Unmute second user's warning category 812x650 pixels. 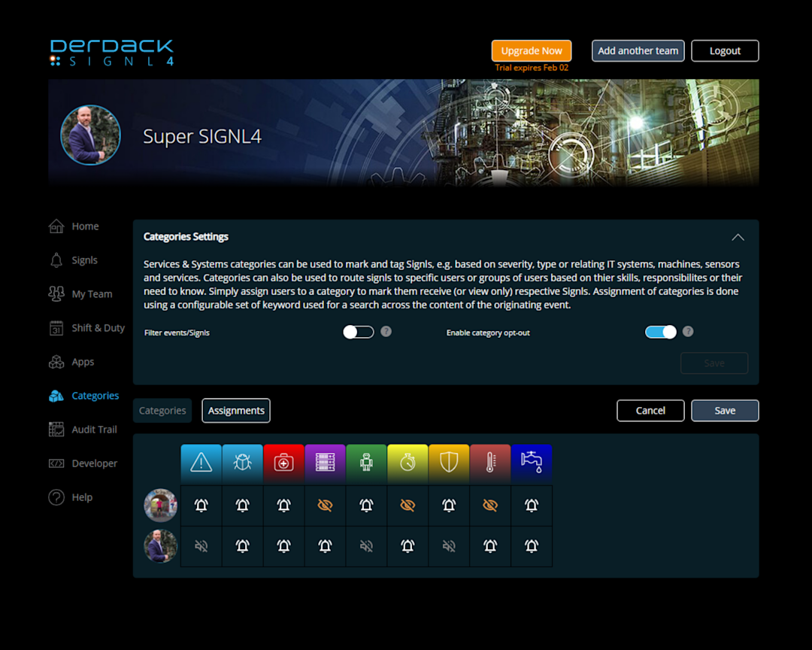pos(201,546)
